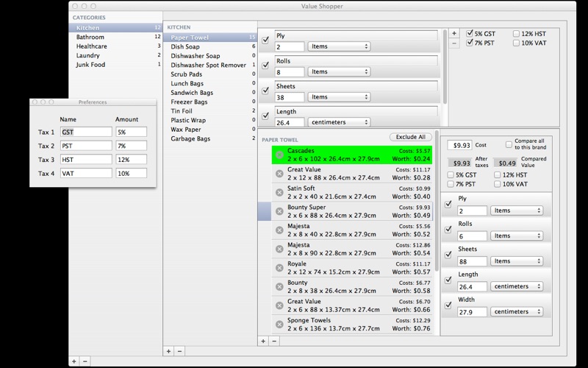Add a new attribute using plus beside GST
The width and height of the screenshot is (588, 368).
pos(454,33)
